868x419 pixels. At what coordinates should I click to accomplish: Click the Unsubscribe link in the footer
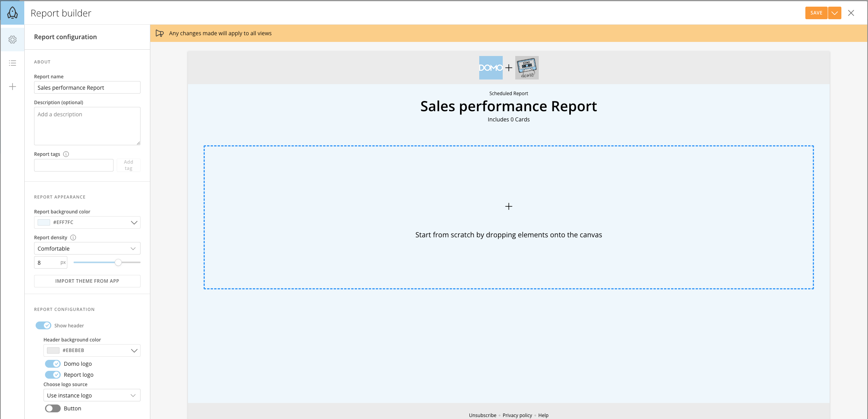482,415
